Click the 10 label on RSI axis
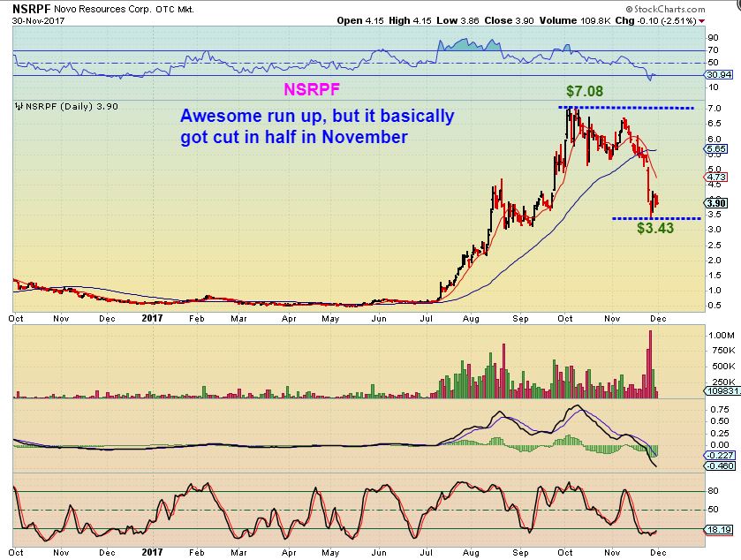Image resolution: width=741 pixels, height=560 pixels. 713,87
